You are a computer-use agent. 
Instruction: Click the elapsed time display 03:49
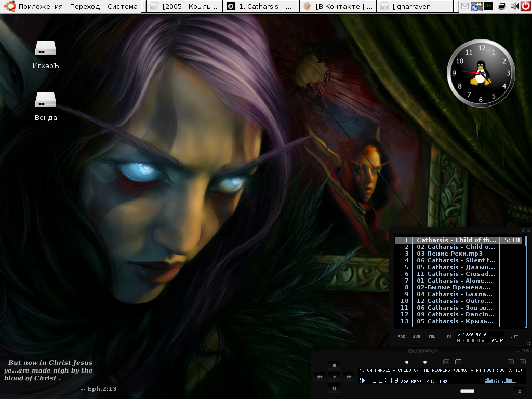point(385,381)
